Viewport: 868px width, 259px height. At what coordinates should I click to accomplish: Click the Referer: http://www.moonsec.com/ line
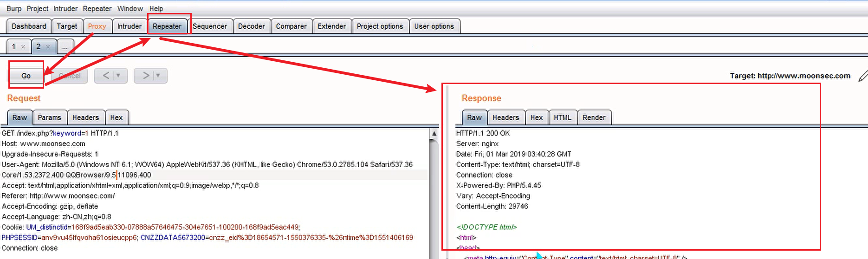pyautogui.click(x=58, y=196)
